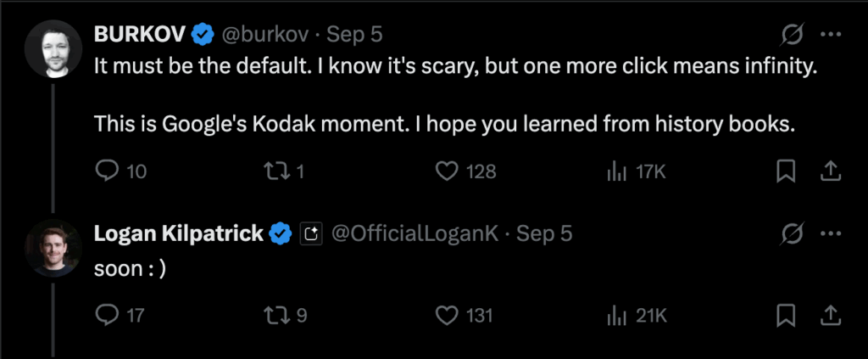Screen dimensions: 868x359
Task: Bookmark BURKOV's tweet
Action: coord(786,171)
